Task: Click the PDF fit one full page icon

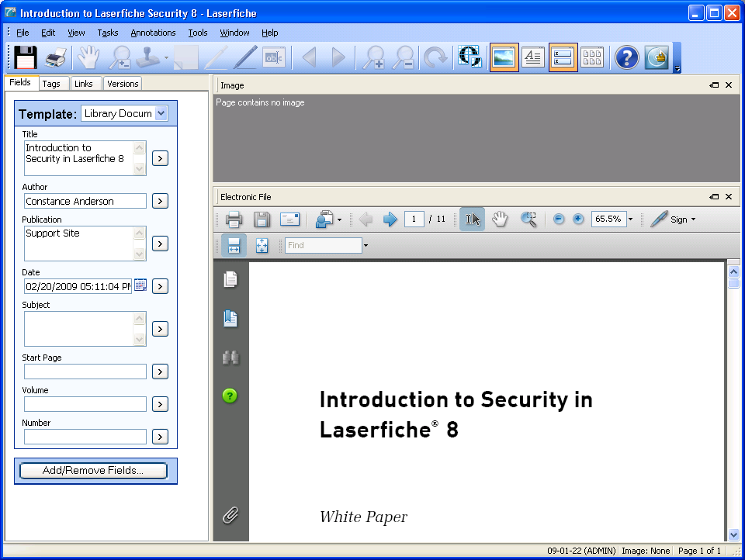Action: [262, 246]
